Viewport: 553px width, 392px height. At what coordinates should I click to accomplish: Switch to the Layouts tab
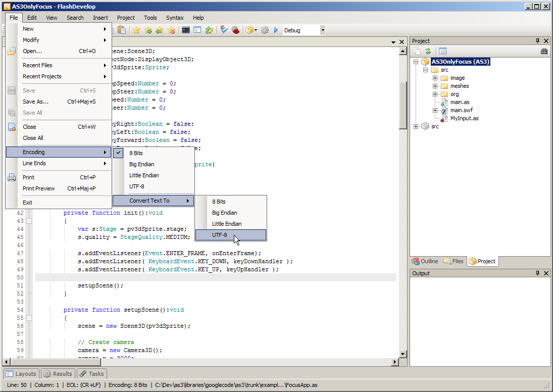[21, 374]
